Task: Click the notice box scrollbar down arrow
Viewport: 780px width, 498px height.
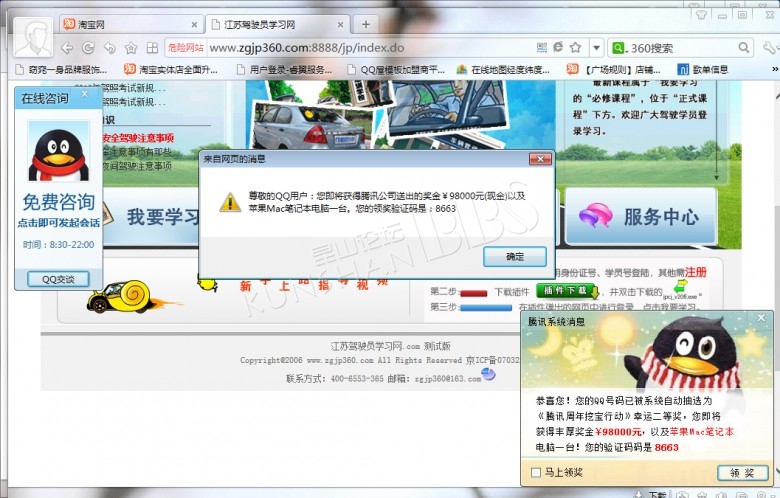Action: (x=716, y=177)
